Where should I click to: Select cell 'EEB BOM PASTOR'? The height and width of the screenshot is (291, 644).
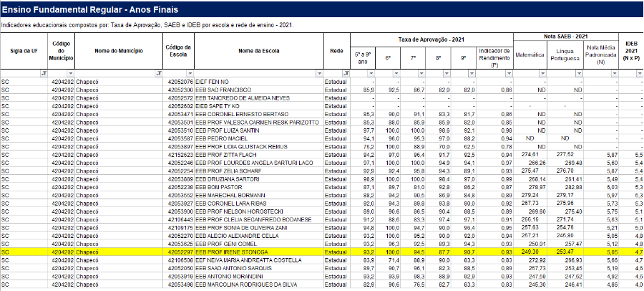coord(259,187)
